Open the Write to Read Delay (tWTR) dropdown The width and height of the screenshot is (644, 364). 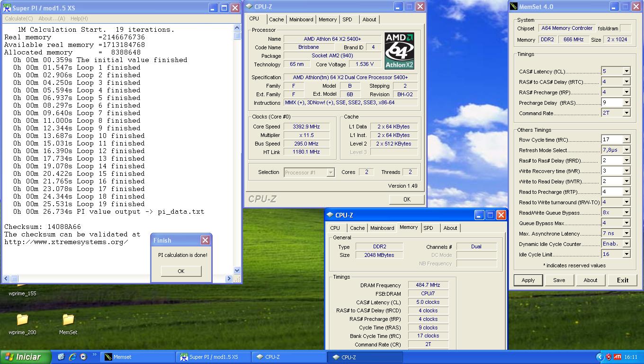[626, 181]
